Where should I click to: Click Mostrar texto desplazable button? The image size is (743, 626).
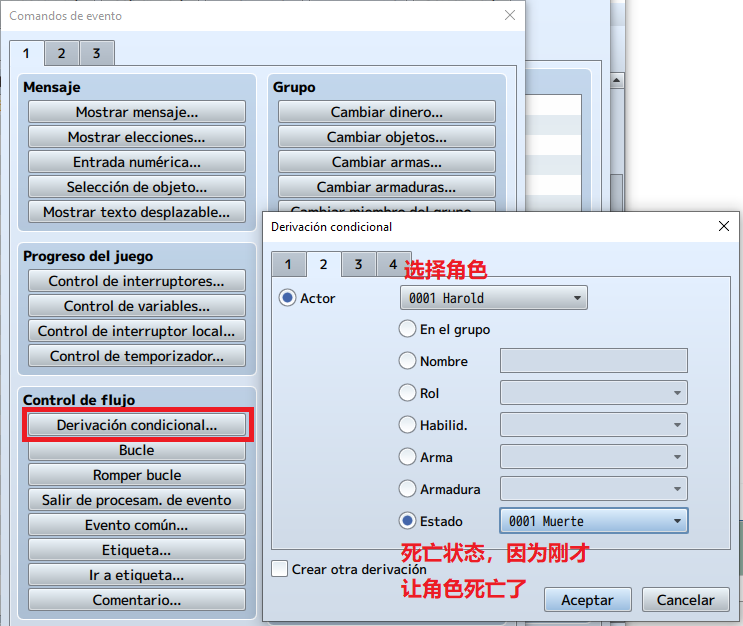click(x=136, y=212)
